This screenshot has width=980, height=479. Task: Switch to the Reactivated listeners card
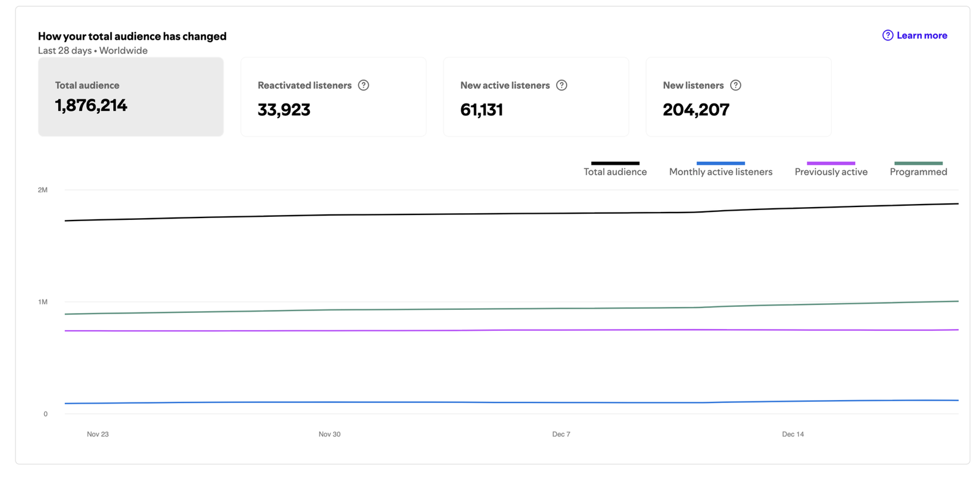tap(333, 97)
